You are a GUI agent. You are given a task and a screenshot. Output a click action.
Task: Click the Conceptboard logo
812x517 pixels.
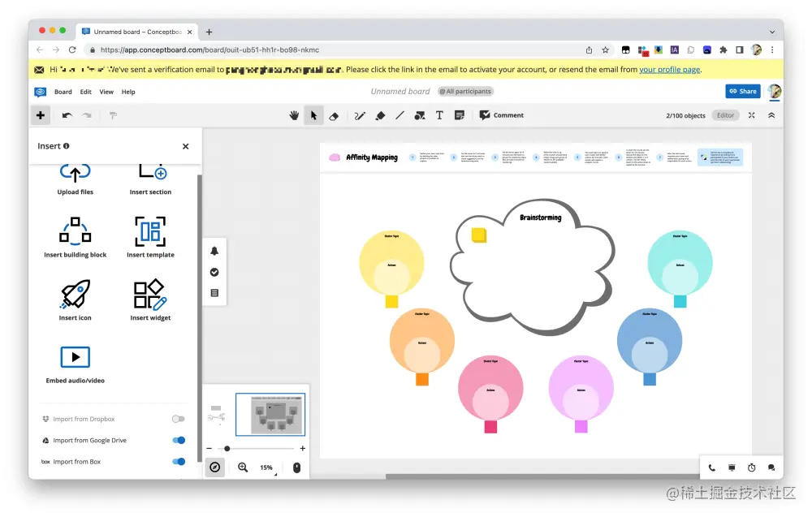[41, 92]
